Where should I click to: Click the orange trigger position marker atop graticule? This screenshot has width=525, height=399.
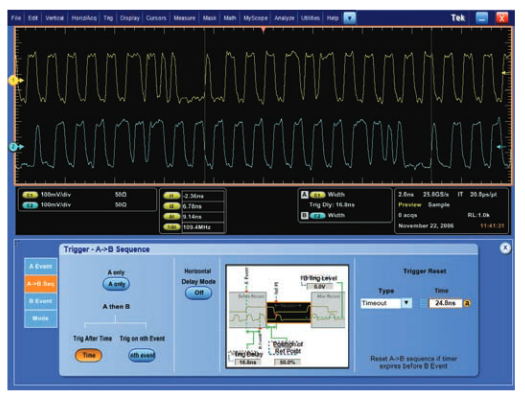pos(264,30)
